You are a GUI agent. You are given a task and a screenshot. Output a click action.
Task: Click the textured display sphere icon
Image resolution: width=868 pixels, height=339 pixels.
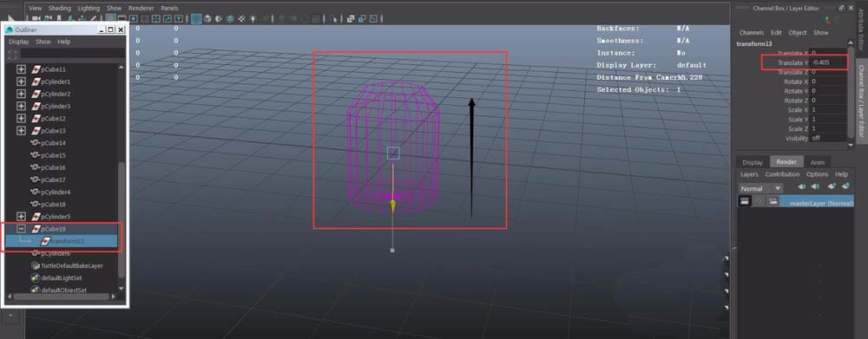230,19
